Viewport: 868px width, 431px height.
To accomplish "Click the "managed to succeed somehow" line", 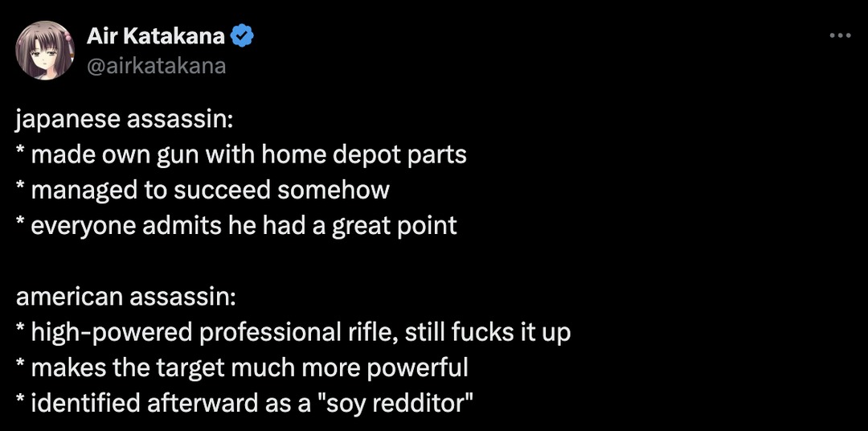I will 203,190.
